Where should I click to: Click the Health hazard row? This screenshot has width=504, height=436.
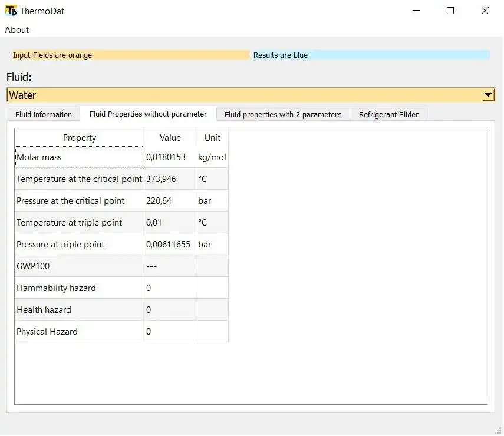tap(80, 309)
